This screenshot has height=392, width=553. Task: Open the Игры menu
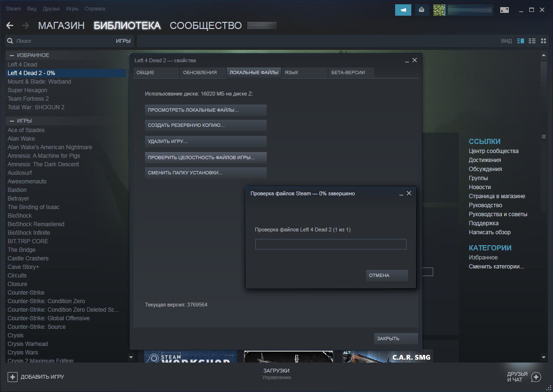coord(72,9)
